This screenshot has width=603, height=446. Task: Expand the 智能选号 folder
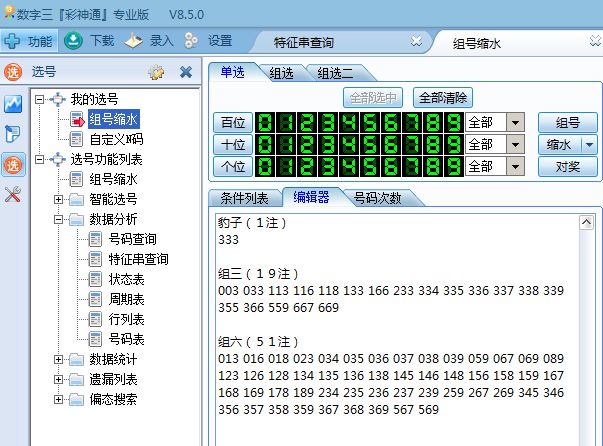(58, 199)
